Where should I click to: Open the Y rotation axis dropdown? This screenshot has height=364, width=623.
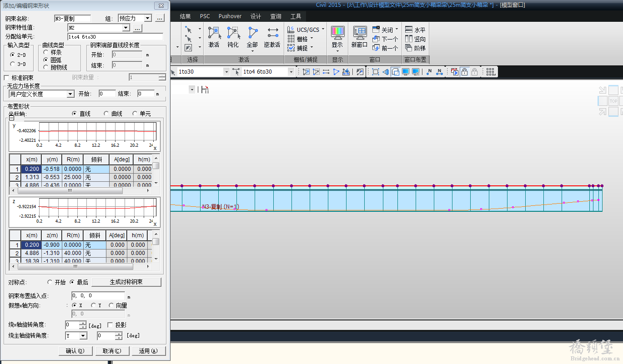click(83, 336)
